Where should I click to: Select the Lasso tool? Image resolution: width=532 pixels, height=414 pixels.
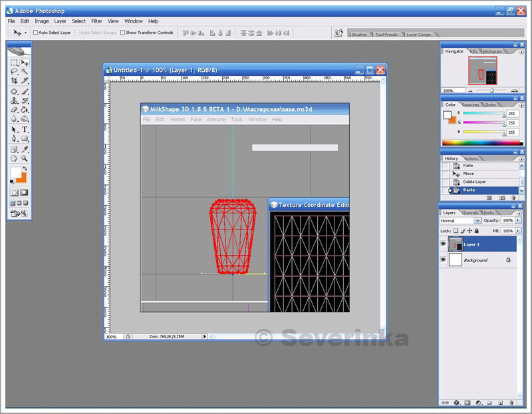coord(14,72)
